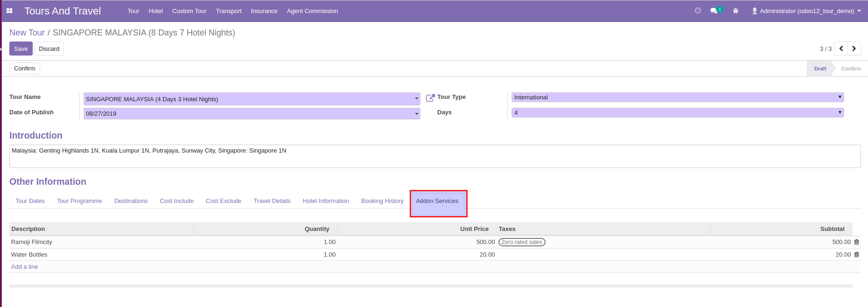Switch to the Cost Exclude tab
Image resolution: width=868 pixels, height=307 pixels.
tap(223, 201)
